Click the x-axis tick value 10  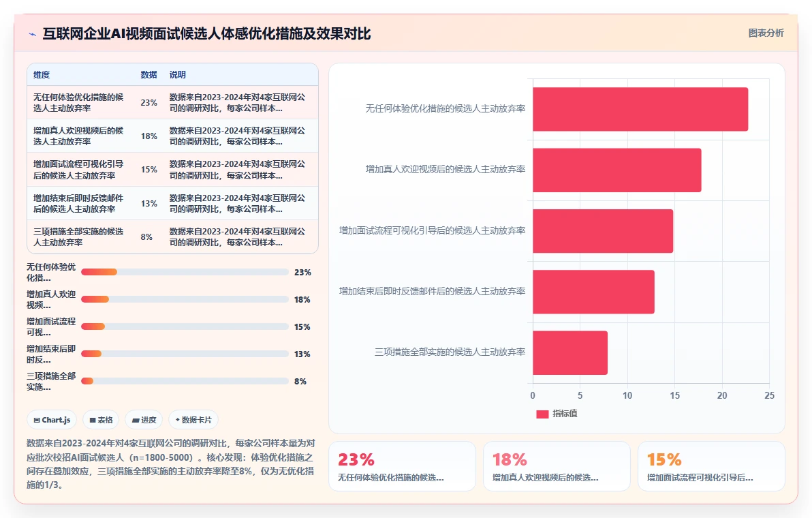coord(627,396)
